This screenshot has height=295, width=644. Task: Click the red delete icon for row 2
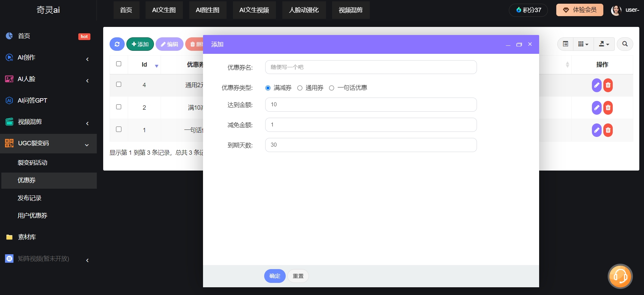(x=608, y=108)
